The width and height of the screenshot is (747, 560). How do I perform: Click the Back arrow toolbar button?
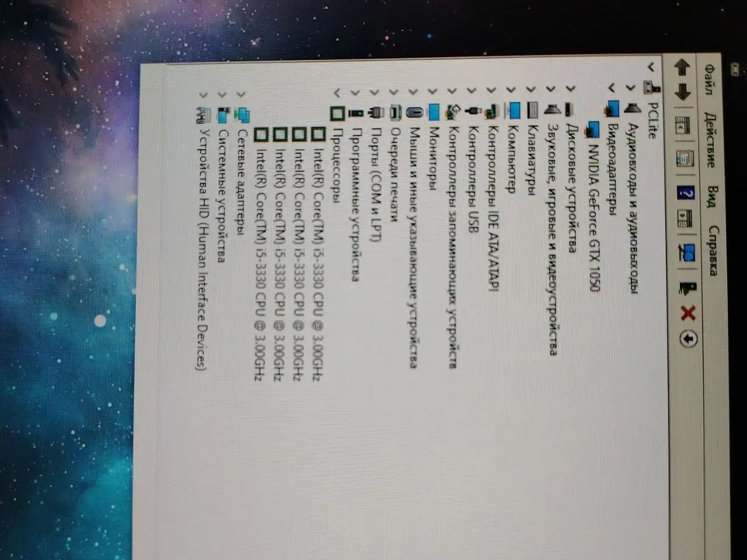(682, 67)
